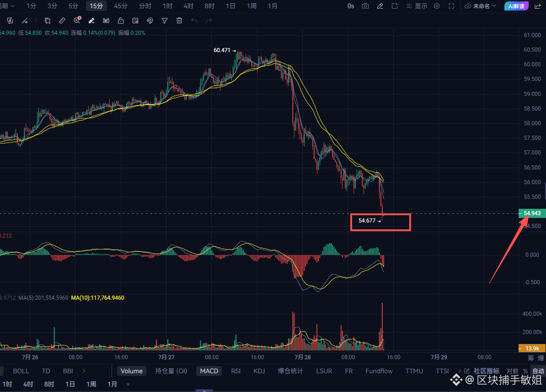Select the brush drawing tool
The width and height of the screenshot is (546, 392).
click(x=91, y=21)
